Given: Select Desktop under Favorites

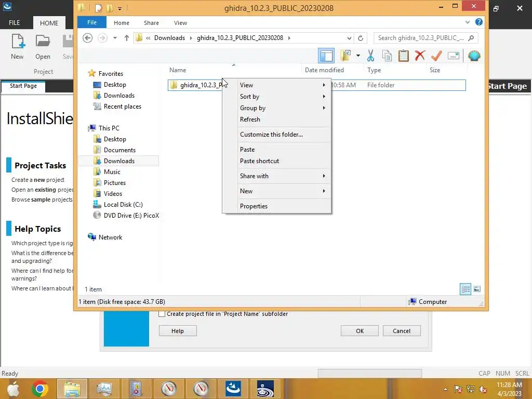Looking at the screenshot, I should pos(115,85).
